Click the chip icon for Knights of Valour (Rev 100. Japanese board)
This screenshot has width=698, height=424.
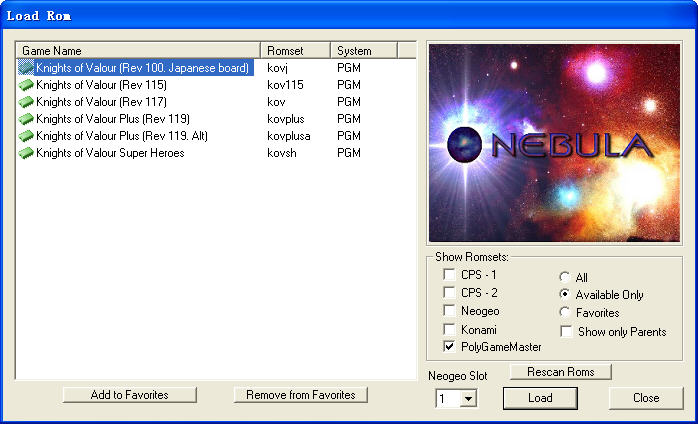[26, 68]
